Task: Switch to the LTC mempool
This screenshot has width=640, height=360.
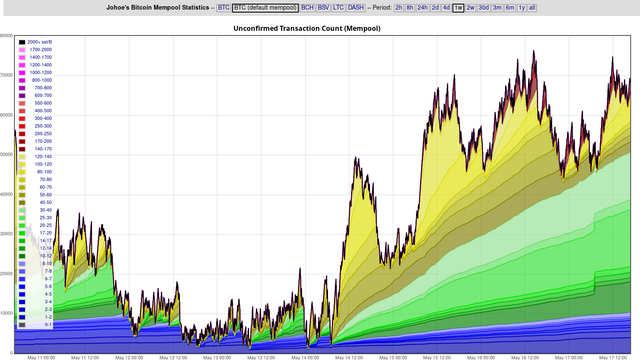Action: [x=338, y=8]
